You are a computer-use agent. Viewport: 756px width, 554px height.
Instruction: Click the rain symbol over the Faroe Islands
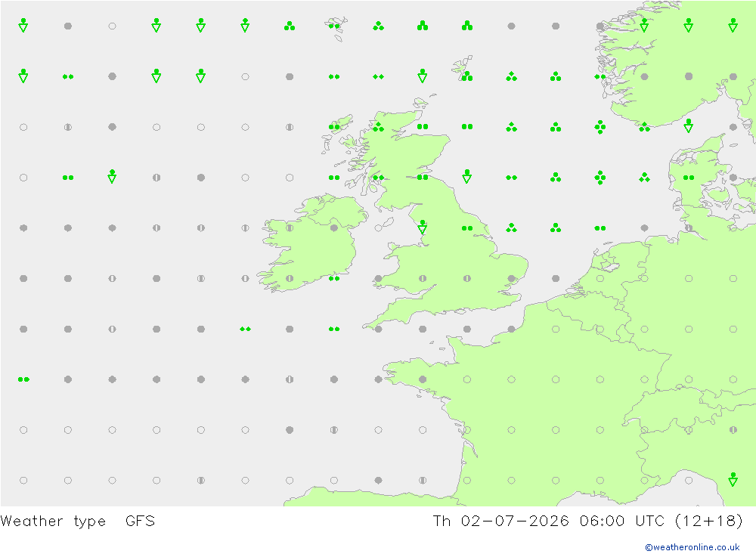point(333,26)
